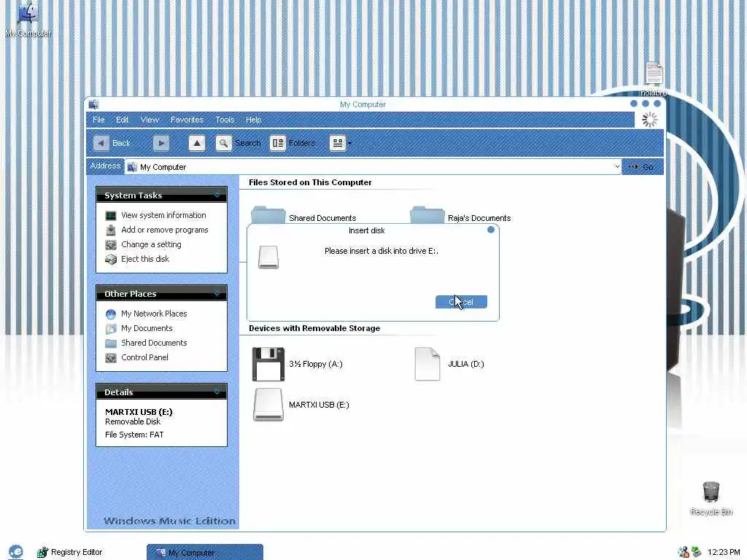Collapse the System Tasks panel
747x560 pixels.
click(x=217, y=195)
